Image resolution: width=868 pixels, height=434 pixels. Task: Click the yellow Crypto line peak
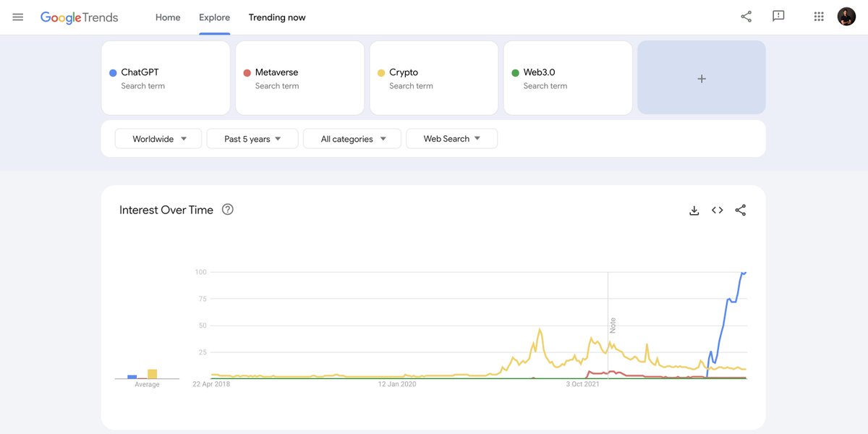(x=540, y=330)
